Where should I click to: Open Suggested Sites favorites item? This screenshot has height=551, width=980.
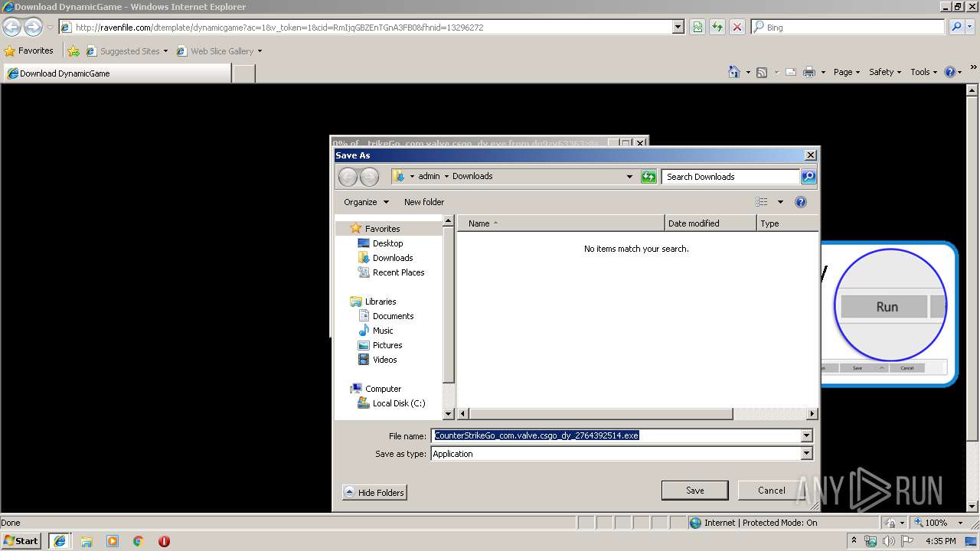(127, 51)
